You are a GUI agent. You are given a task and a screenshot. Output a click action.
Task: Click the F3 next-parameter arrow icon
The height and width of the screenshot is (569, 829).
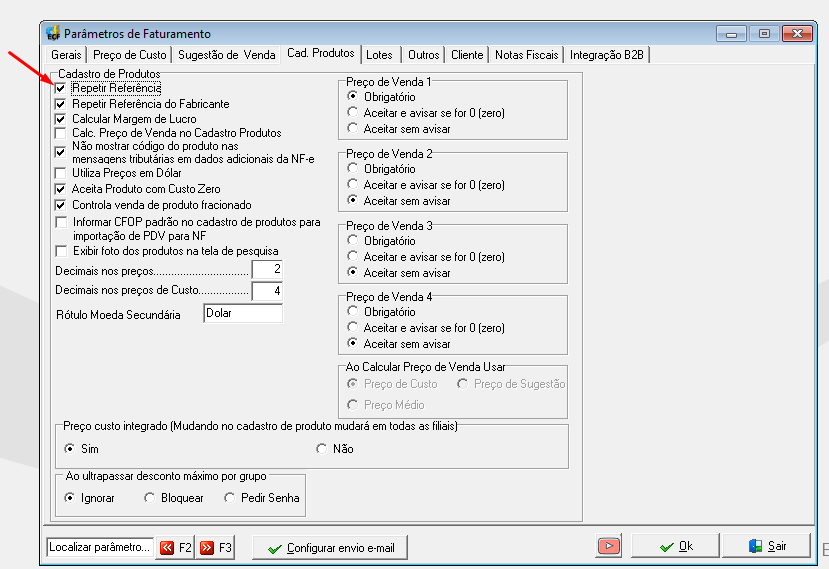click(207, 547)
